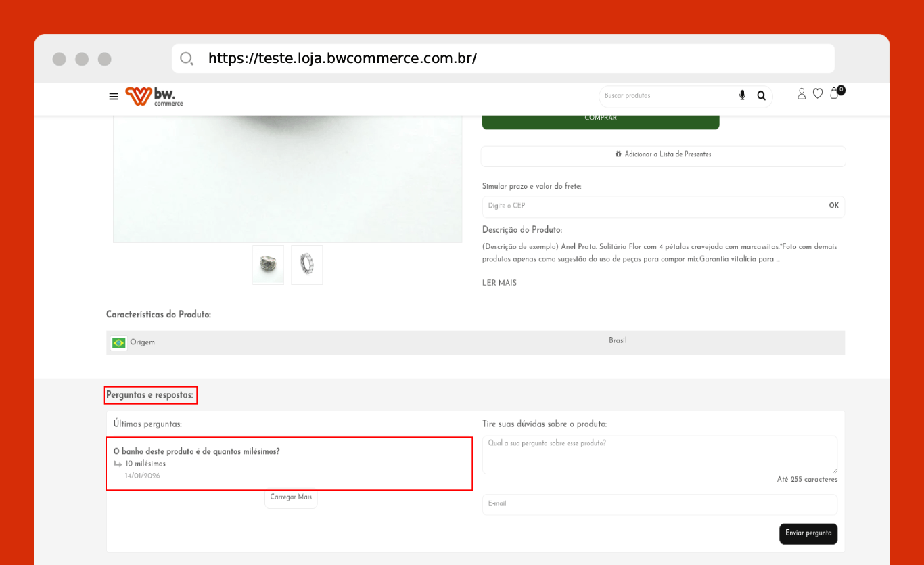Click the E-mail input field
Image resolution: width=924 pixels, height=565 pixels.
[x=659, y=504]
